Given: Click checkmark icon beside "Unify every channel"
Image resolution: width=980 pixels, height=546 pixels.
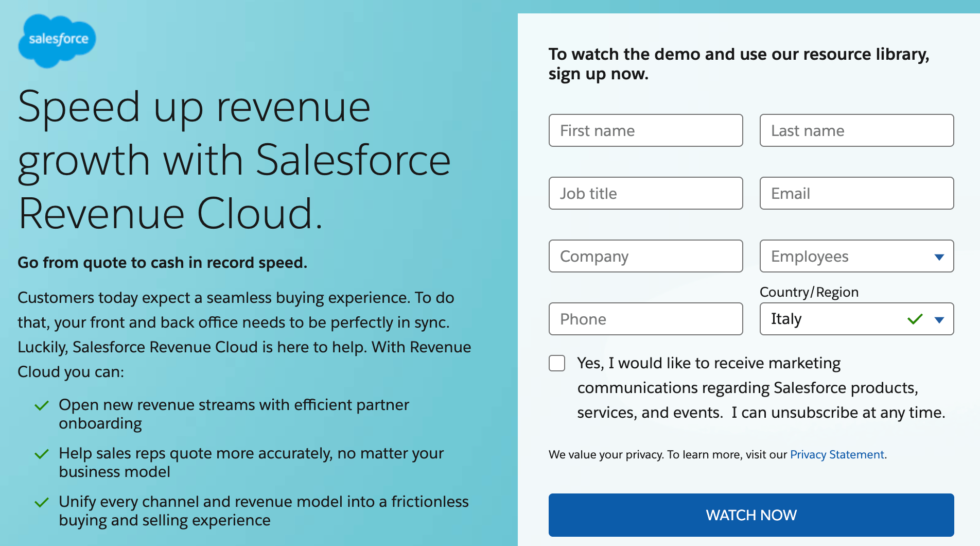Looking at the screenshot, I should (x=42, y=503).
